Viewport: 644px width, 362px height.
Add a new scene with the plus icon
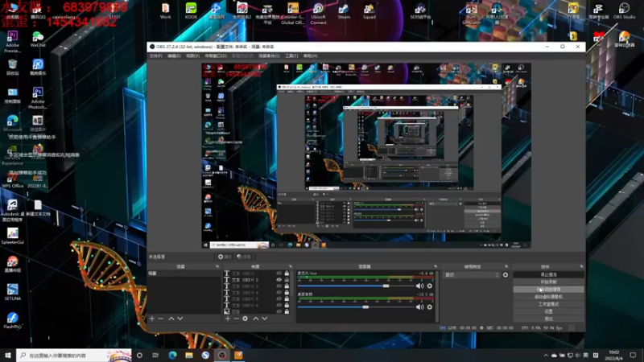click(x=152, y=319)
